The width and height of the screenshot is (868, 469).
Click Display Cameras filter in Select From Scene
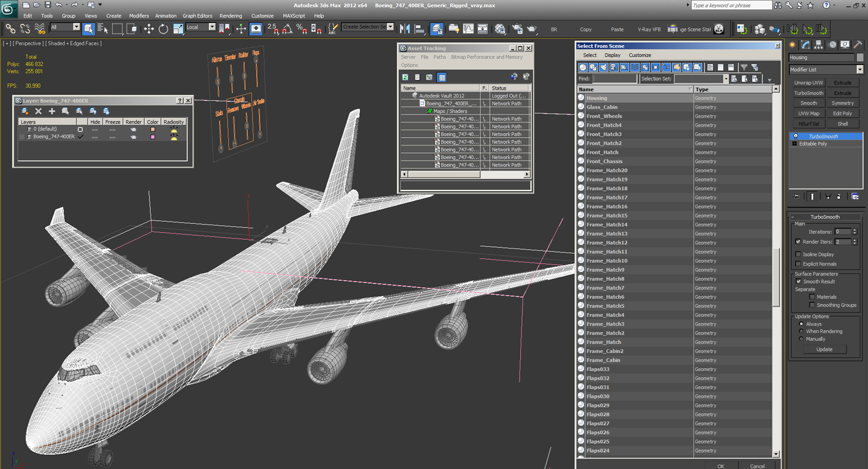[x=613, y=67]
